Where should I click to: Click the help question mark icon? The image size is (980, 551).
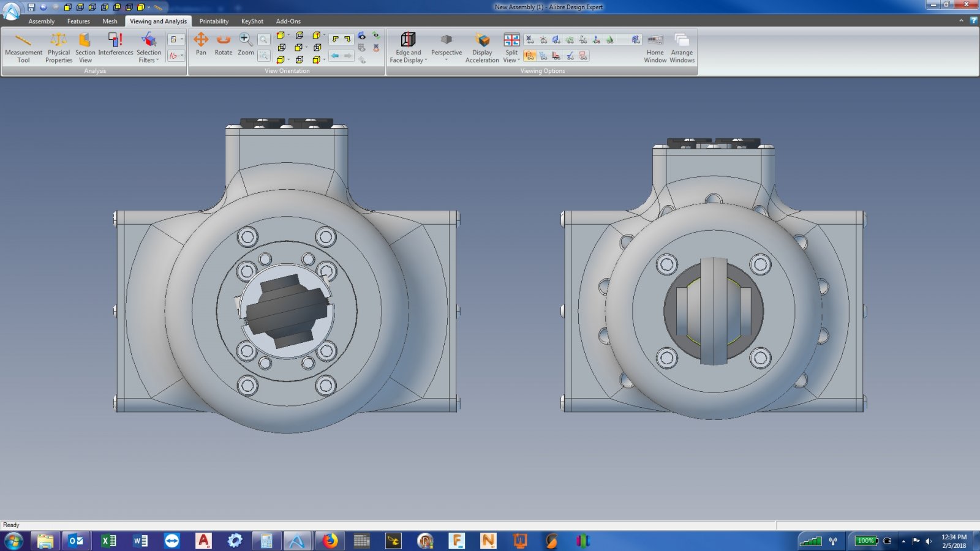tap(973, 20)
